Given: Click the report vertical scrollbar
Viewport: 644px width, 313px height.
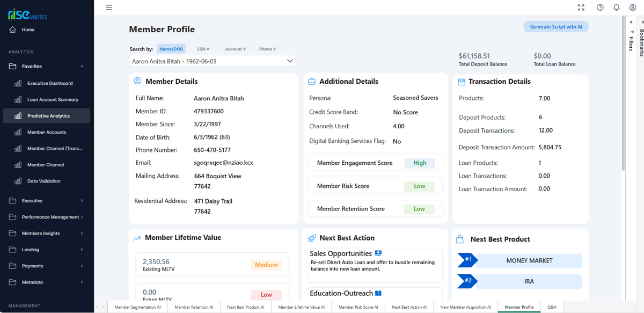Looking at the screenshot, I should [623, 94].
